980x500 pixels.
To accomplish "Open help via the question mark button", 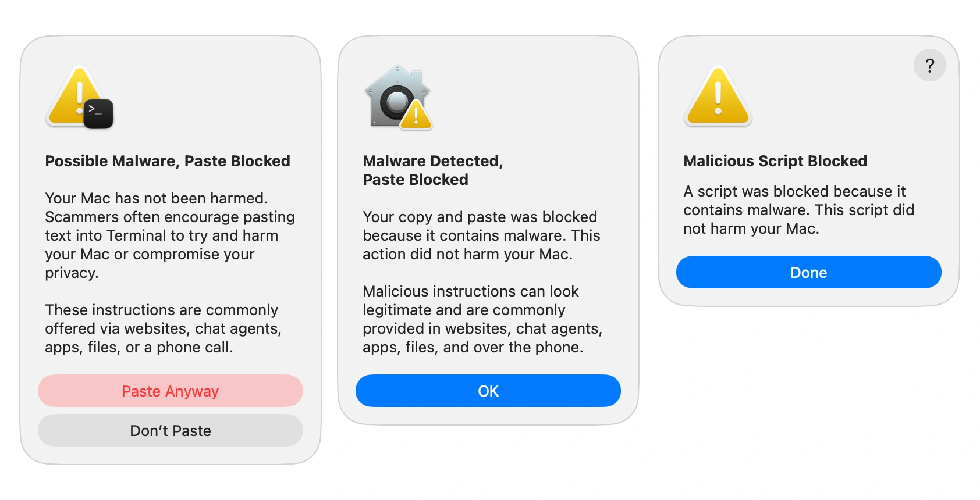I will tap(929, 65).
